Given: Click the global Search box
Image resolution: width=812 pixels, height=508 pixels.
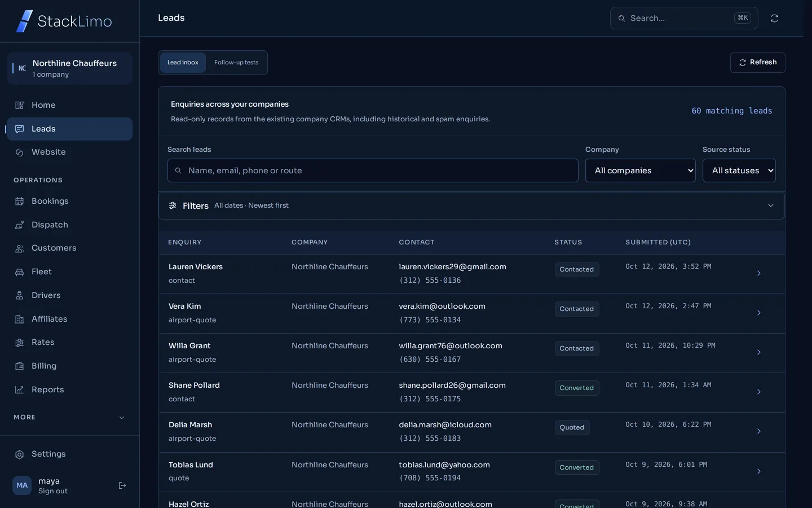Looking at the screenshot, I should click(x=684, y=18).
